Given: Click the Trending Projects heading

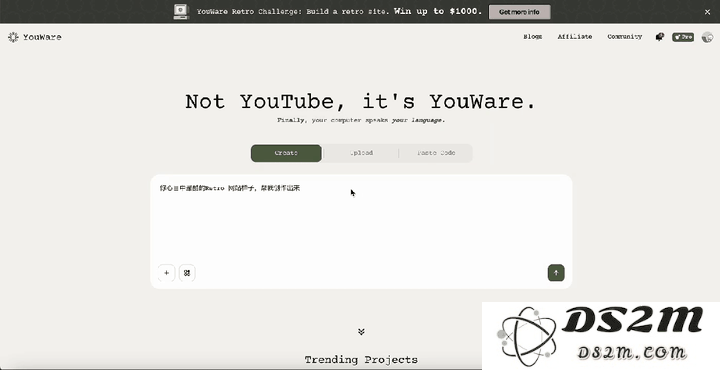Looking at the screenshot, I should (361, 359).
